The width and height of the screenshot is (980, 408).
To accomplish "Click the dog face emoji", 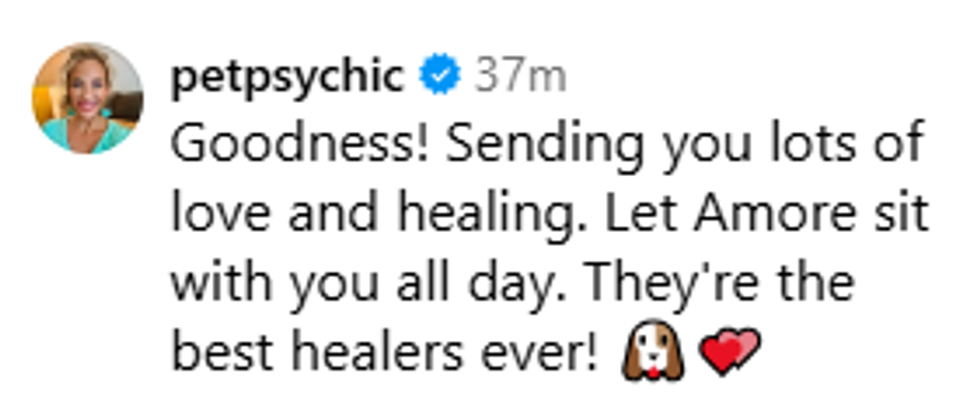I will 652,350.
